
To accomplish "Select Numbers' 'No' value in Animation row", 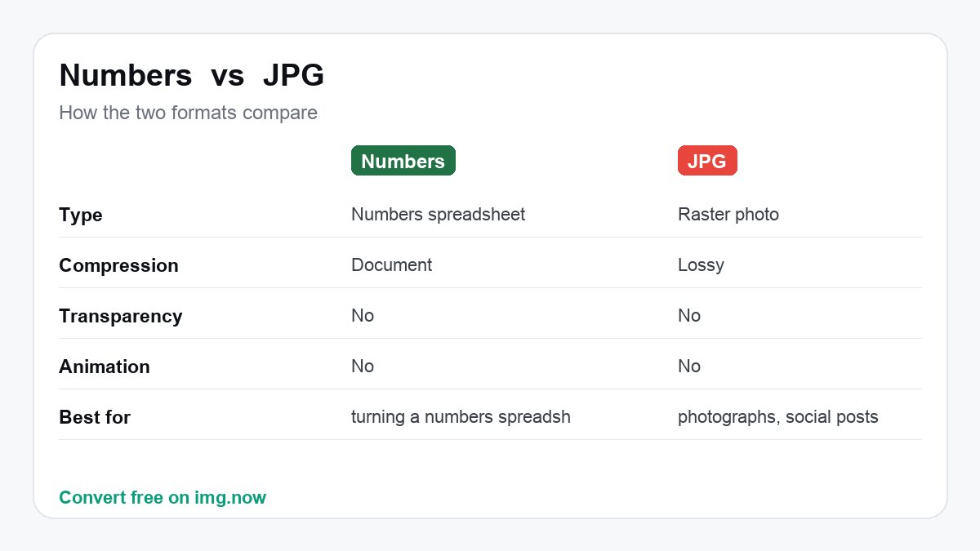I will point(363,366).
